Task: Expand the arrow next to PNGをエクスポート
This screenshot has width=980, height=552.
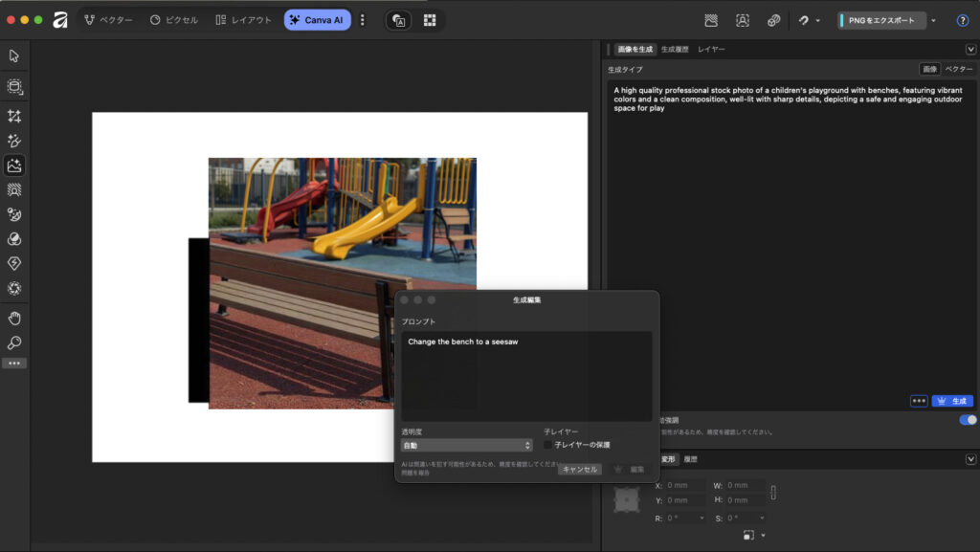Action: [934, 20]
